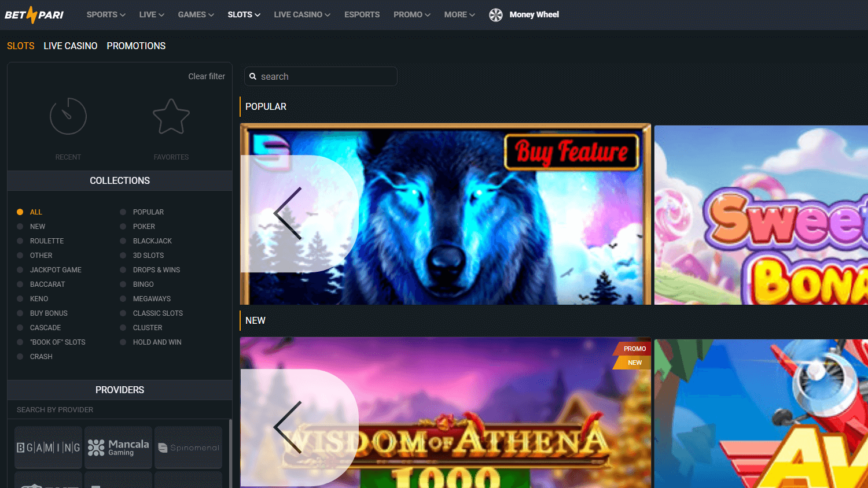Select the DROPS & WINS collection
Screen dimensions: 868x488
click(156, 269)
